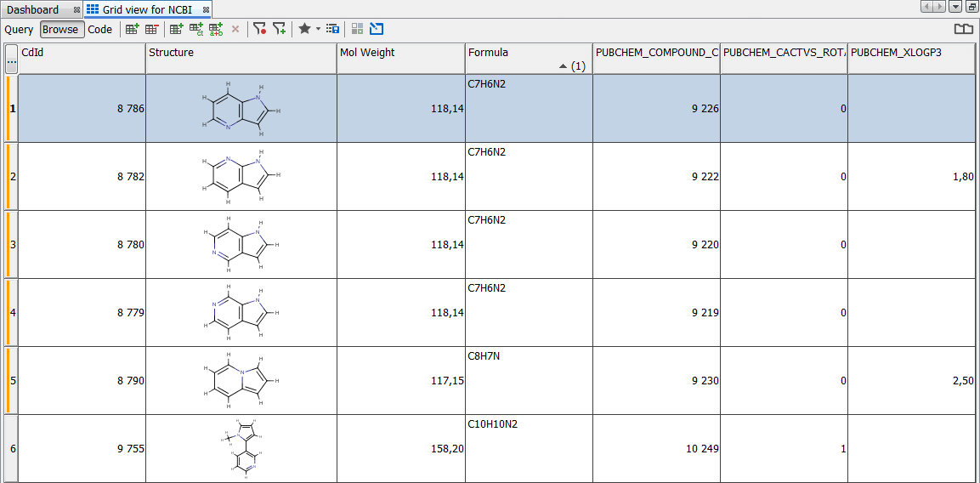Close the Grid view for NCBI tab
Viewport: 980px width, 483px height.
(x=206, y=9)
